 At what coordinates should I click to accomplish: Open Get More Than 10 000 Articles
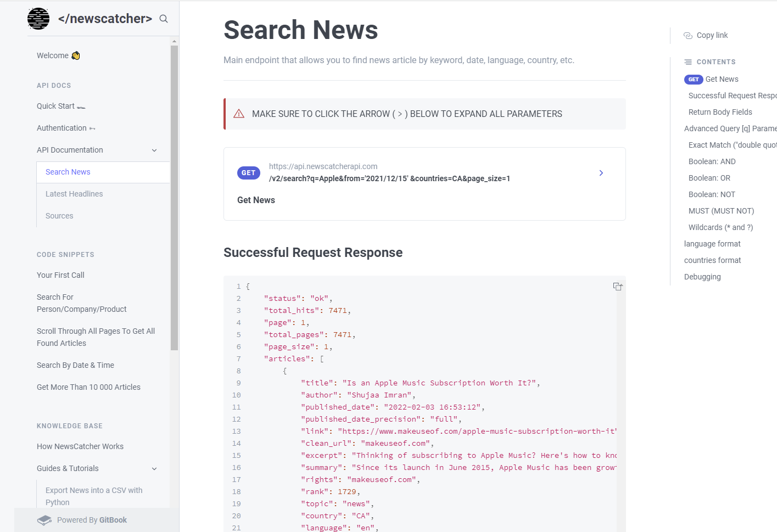88,387
